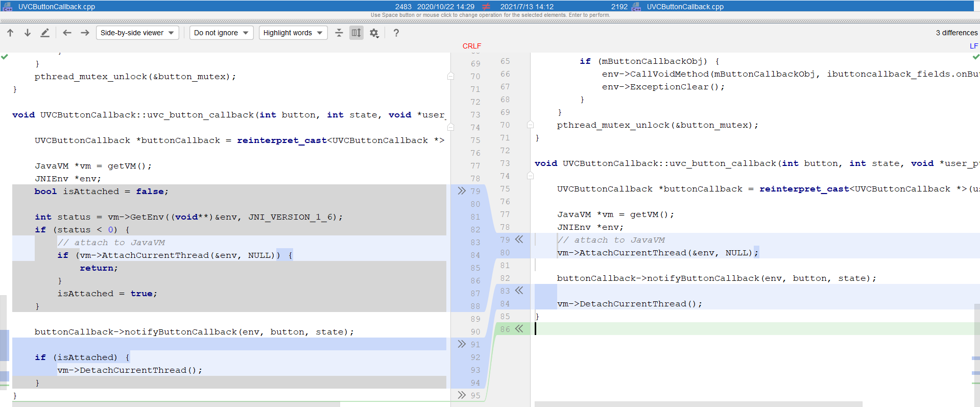
Task: Click the LF line separator label
Action: [x=973, y=46]
